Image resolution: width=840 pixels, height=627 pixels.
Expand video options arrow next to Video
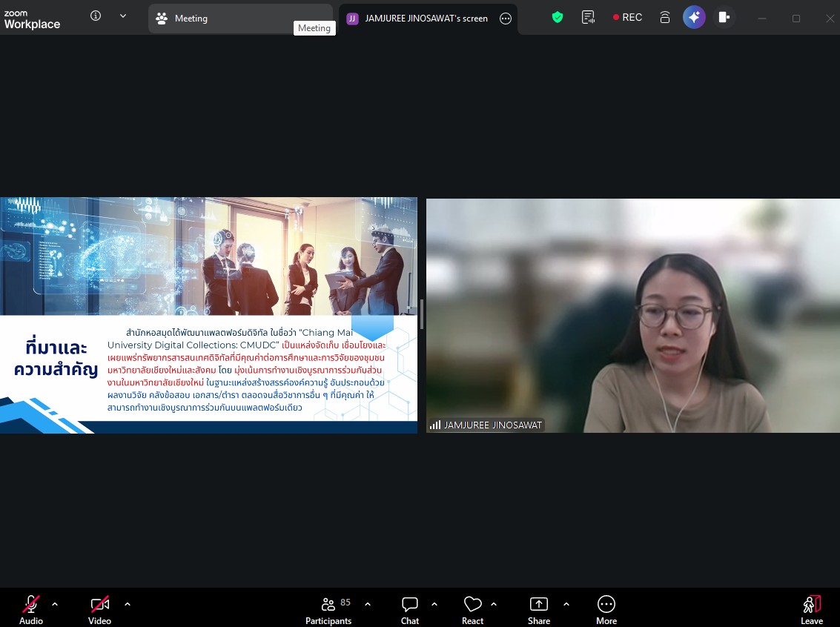(x=128, y=604)
